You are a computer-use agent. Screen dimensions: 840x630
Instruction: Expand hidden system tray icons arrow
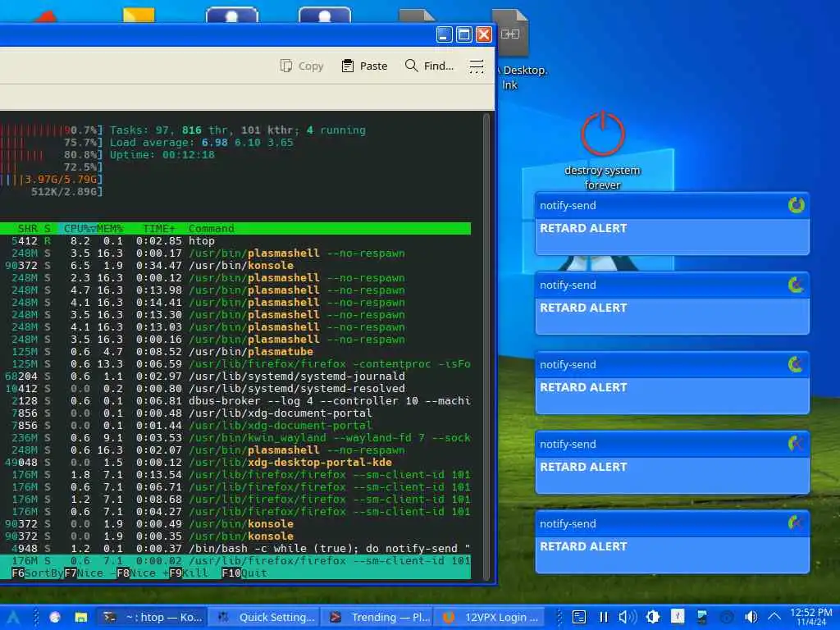pos(774,617)
